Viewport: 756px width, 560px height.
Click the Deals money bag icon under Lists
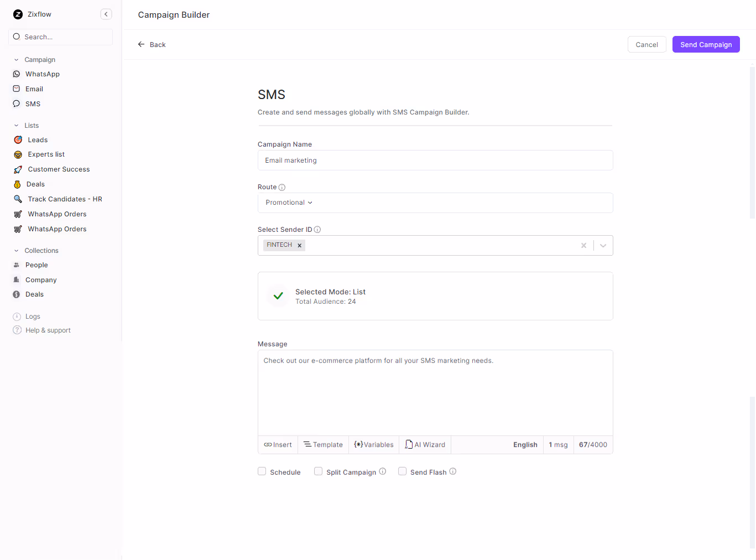pos(17,184)
